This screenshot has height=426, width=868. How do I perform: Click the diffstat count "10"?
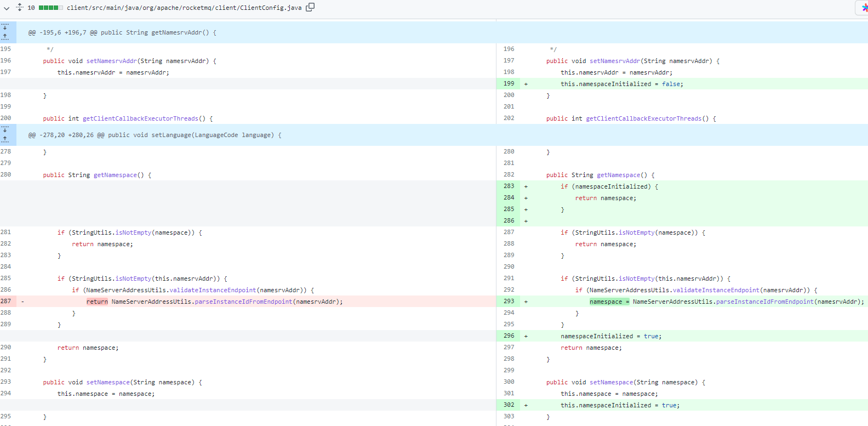pos(31,8)
